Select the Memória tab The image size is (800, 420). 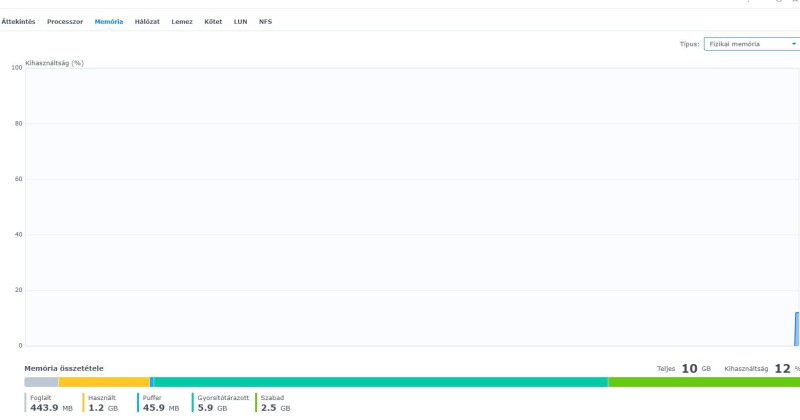(109, 22)
